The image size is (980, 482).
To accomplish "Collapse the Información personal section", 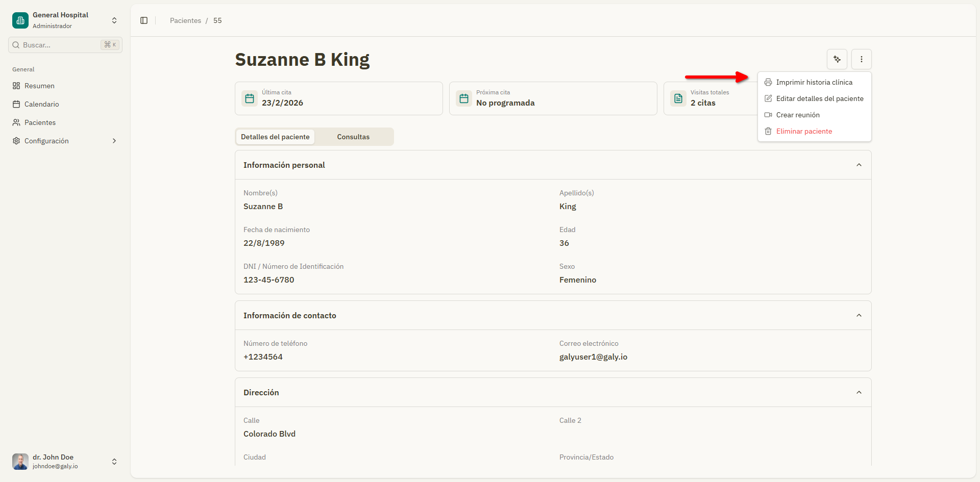I will point(859,165).
